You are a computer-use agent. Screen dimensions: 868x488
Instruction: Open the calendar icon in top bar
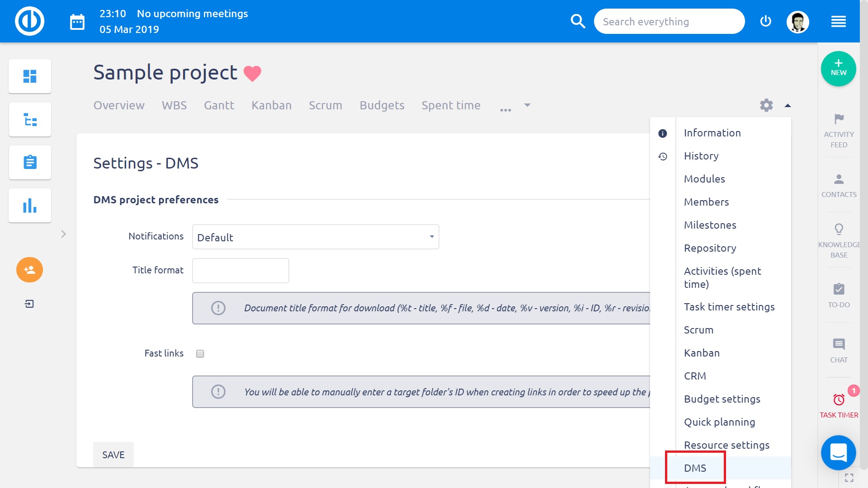77,21
